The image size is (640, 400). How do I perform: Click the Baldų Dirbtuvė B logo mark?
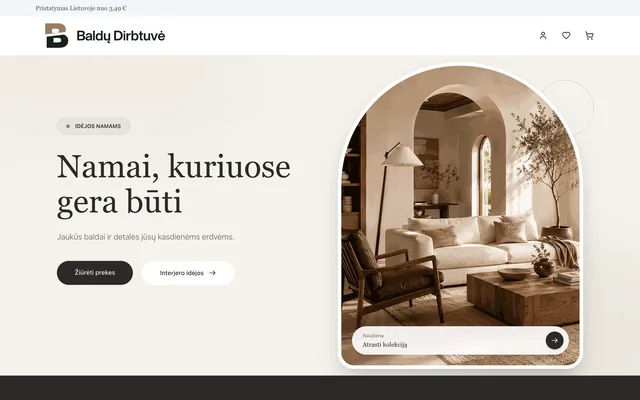coord(56,36)
